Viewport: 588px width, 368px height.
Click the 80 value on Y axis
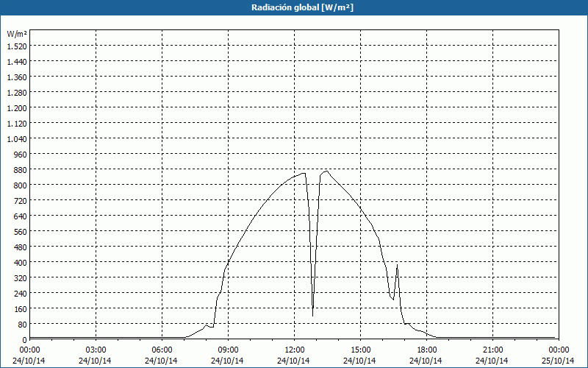(23, 324)
